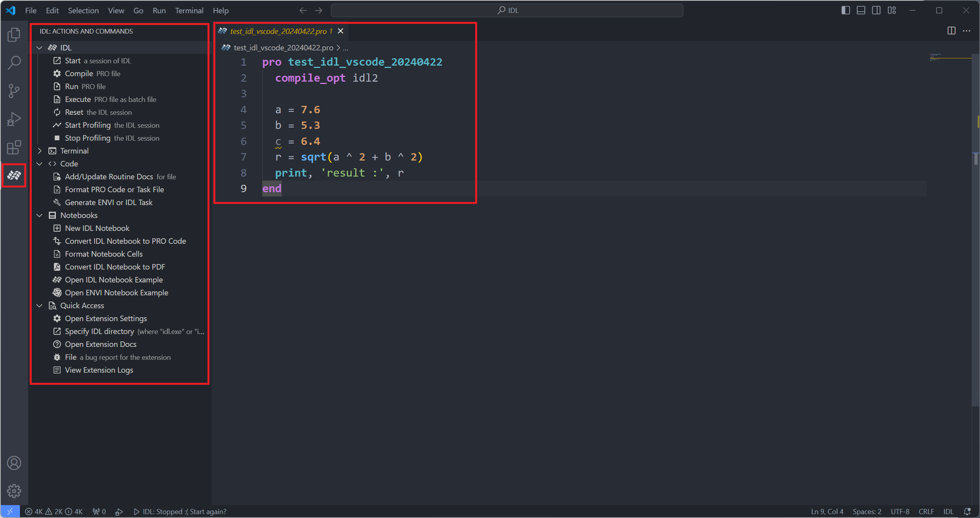
Task: Open the File menu
Action: click(31, 11)
